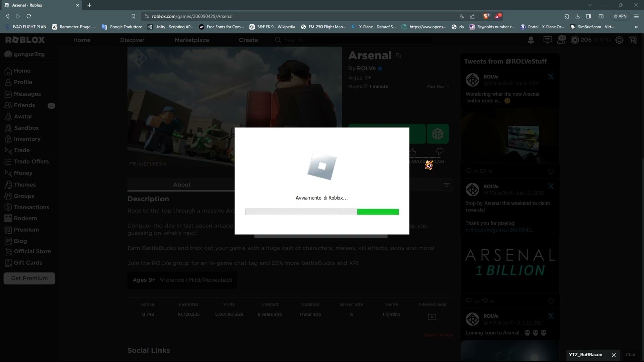644x362 pixels.
Task: Click the browser address bar URL
Action: tap(192, 16)
